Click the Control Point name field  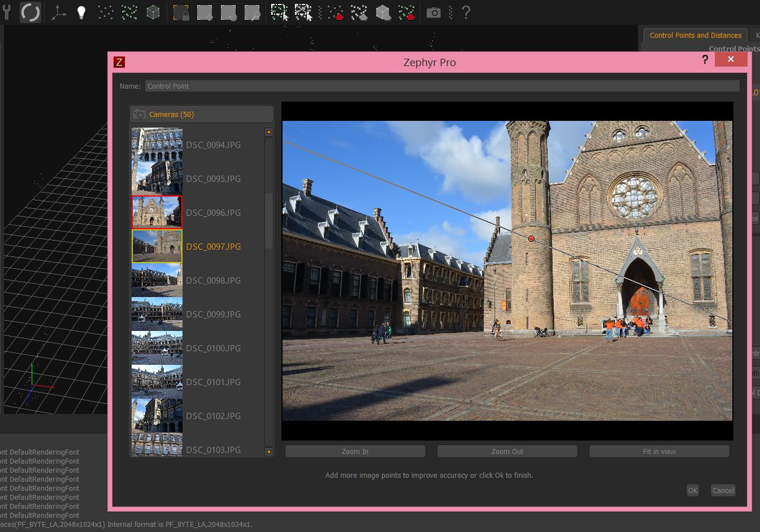click(x=442, y=86)
